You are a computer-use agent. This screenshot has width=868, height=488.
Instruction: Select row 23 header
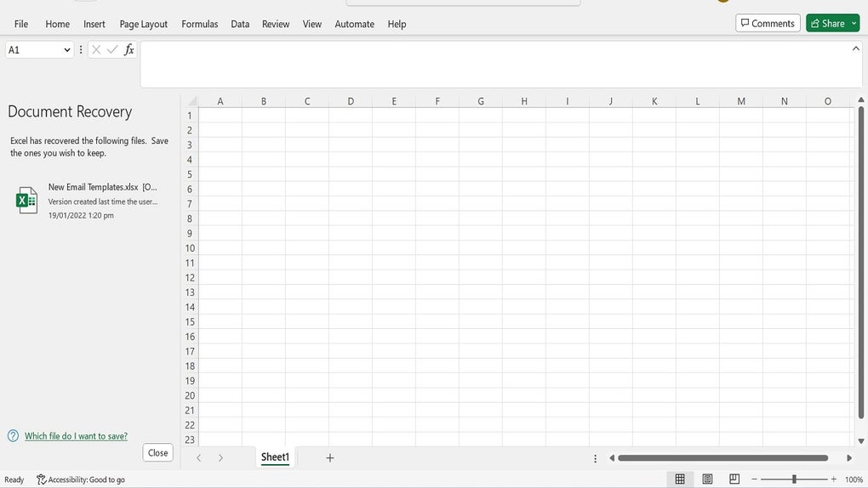tap(190, 440)
